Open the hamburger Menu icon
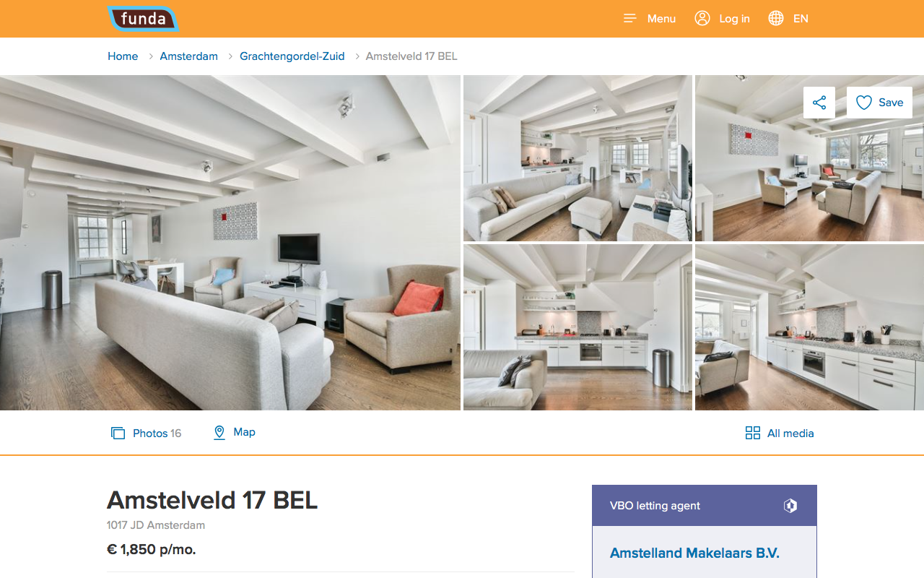 630,19
